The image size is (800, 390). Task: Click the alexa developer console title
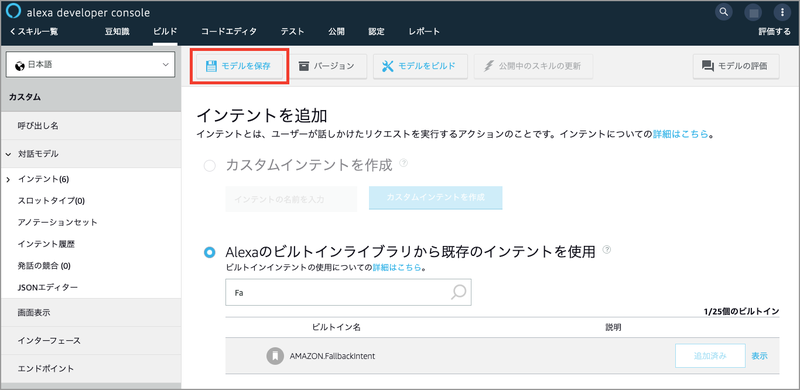88,13
